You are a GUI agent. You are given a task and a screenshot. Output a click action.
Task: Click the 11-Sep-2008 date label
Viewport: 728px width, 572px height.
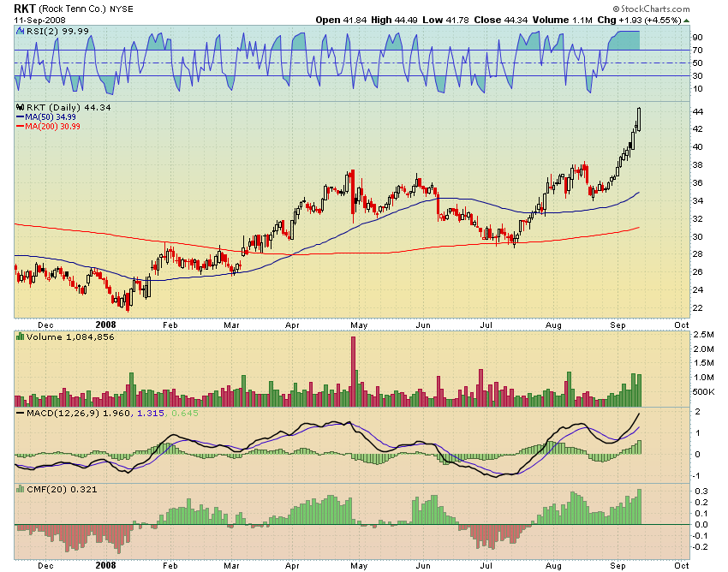(40, 21)
